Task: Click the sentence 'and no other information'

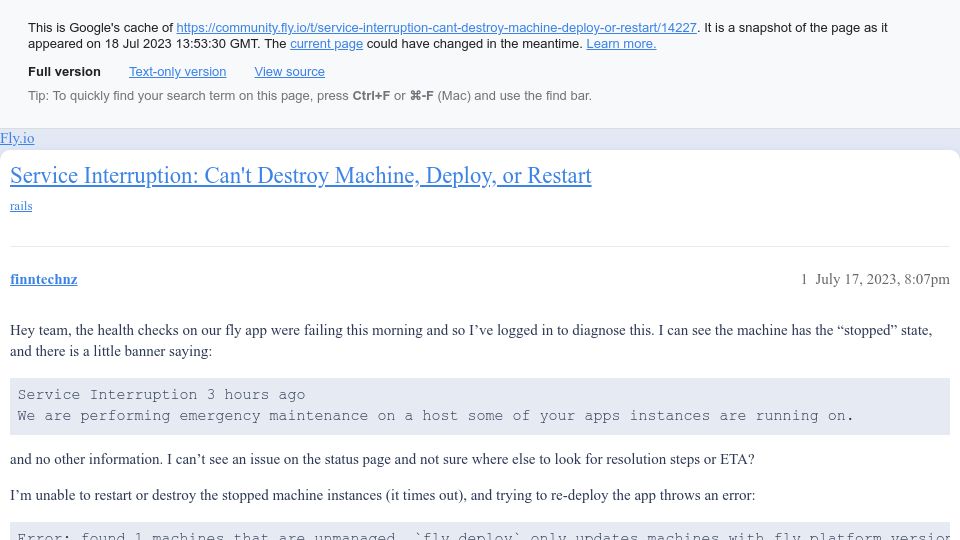Action: [x=382, y=459]
